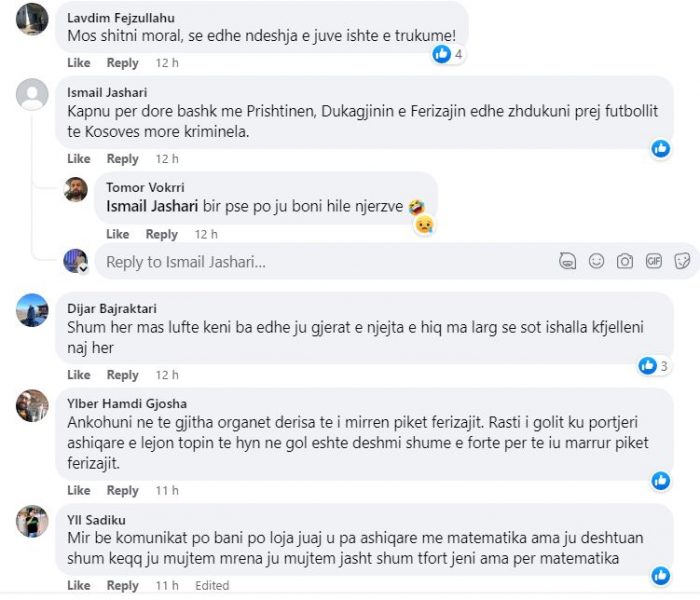Open Dijar Bajraktari's profile picture
The height and width of the screenshot is (600, 700).
pyautogui.click(x=32, y=310)
